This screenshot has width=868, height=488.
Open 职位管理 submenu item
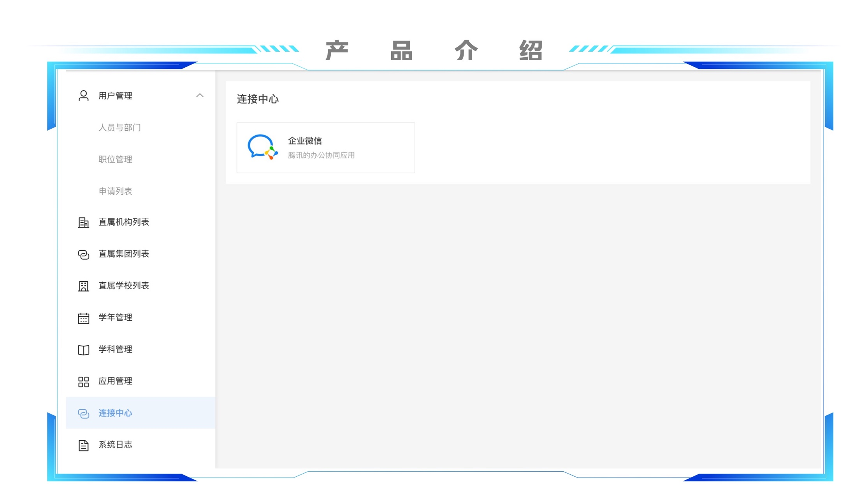tap(115, 159)
